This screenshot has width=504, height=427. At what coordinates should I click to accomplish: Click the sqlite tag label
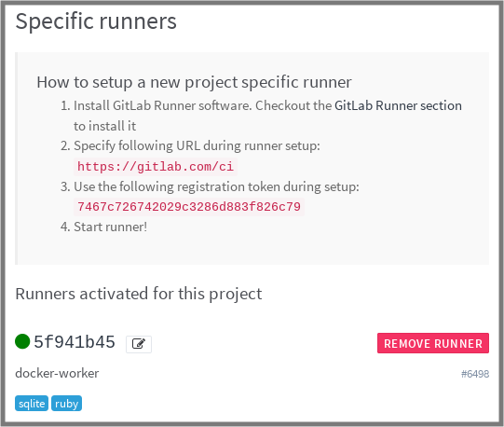32,403
